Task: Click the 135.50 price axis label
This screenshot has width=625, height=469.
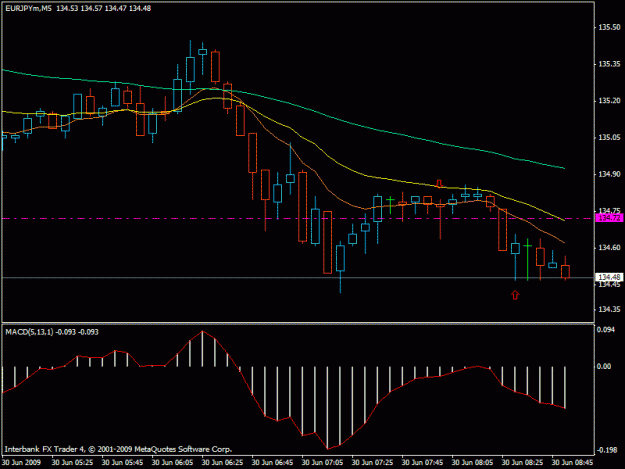Action: 609,27
